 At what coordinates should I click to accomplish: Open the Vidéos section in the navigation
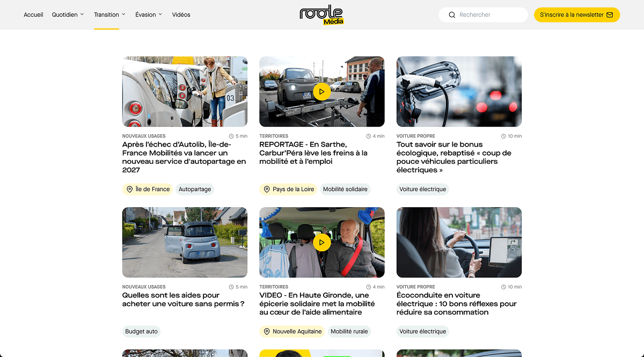[x=181, y=14]
